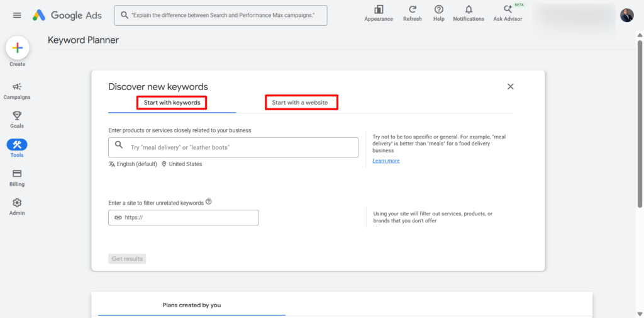Click the search bar magnifier icon
The width and height of the screenshot is (644, 318).
point(125,15)
